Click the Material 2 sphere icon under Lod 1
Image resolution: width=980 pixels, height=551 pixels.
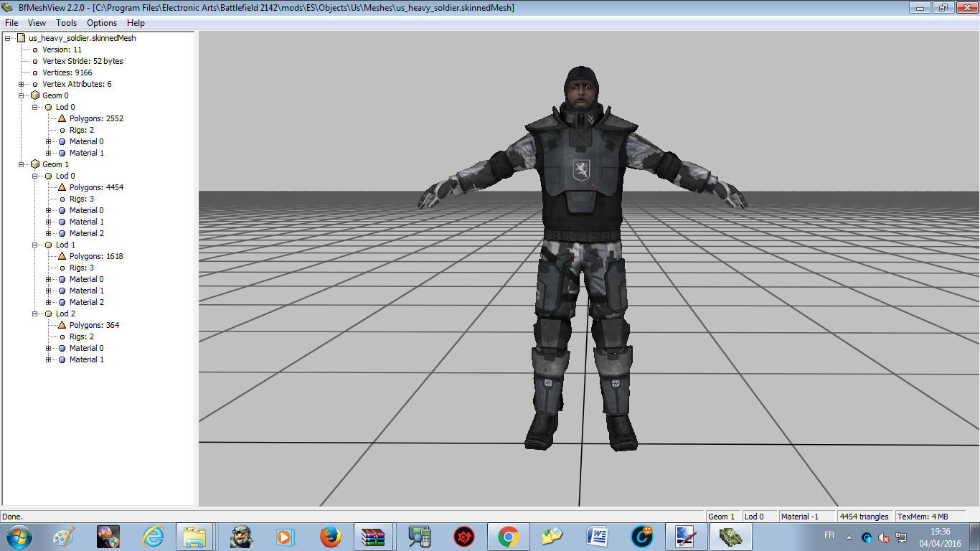62,302
